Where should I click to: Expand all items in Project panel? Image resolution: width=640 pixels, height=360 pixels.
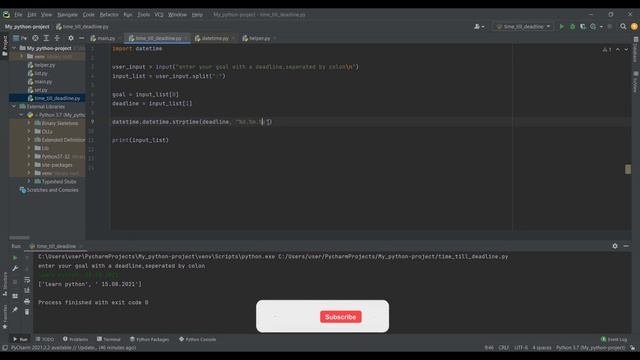click(46, 38)
